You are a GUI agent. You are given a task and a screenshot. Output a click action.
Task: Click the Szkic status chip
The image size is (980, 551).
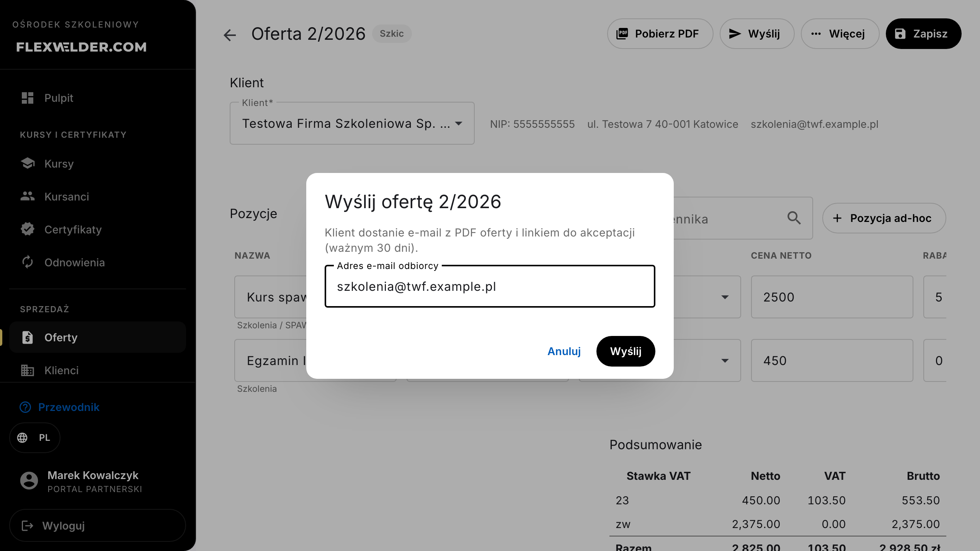(x=392, y=34)
